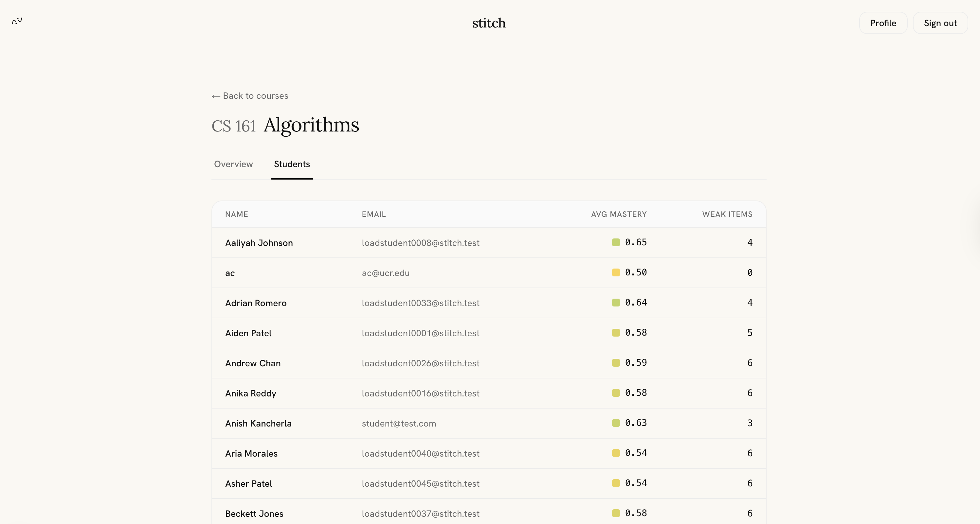Select the Andrew Chan row

253,363
